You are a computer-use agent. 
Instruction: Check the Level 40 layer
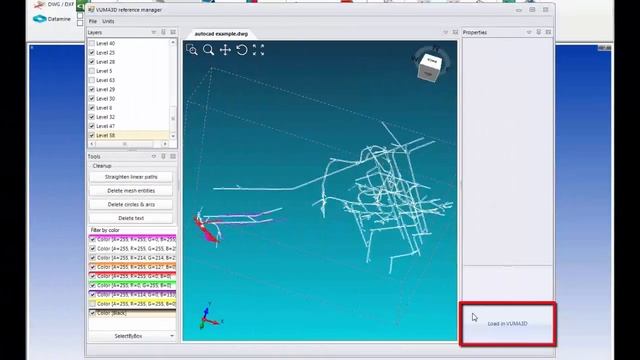point(92,43)
